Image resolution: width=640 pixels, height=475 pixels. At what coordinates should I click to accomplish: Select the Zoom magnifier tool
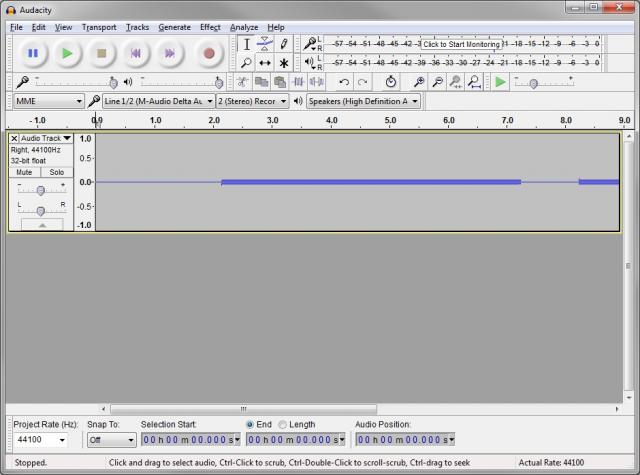tap(247, 62)
